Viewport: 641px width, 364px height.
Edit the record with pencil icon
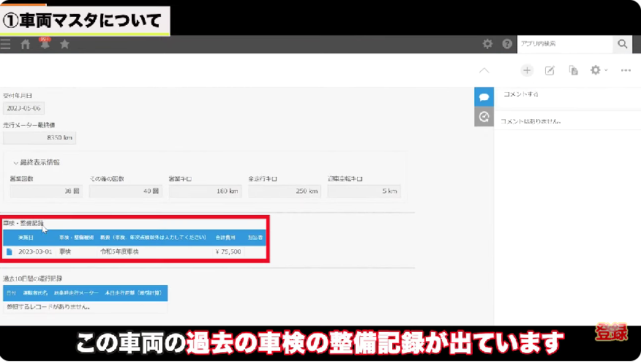click(x=550, y=70)
